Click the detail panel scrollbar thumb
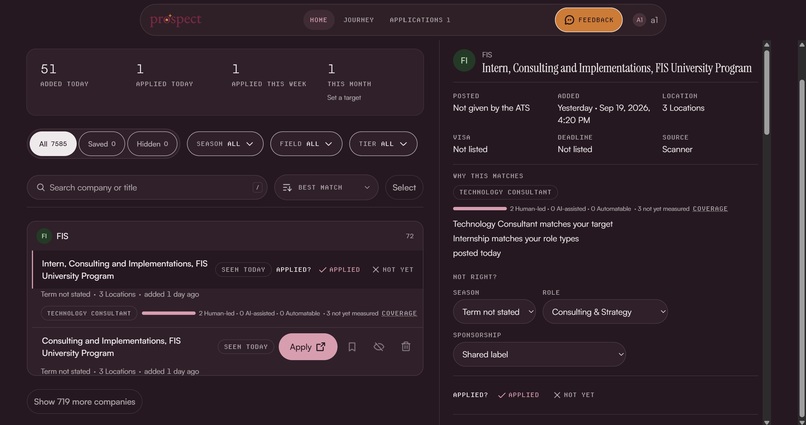The image size is (806, 425). tap(766, 93)
